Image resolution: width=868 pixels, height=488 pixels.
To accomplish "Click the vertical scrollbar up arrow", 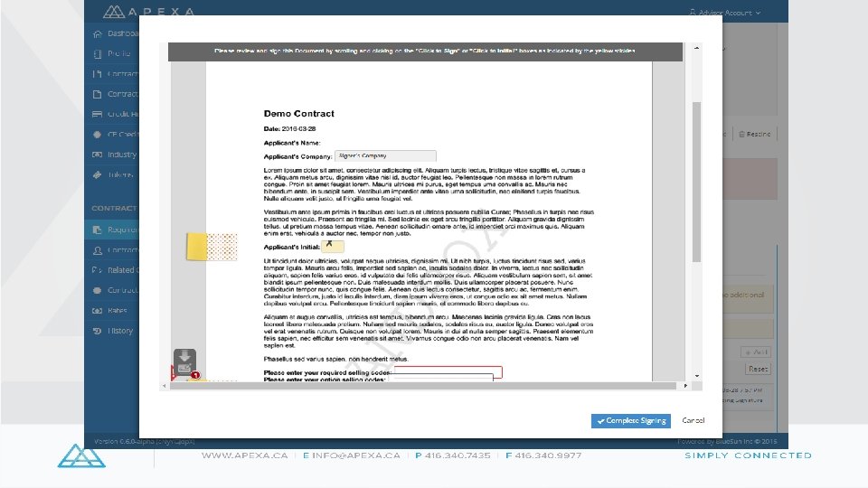I will (x=696, y=48).
